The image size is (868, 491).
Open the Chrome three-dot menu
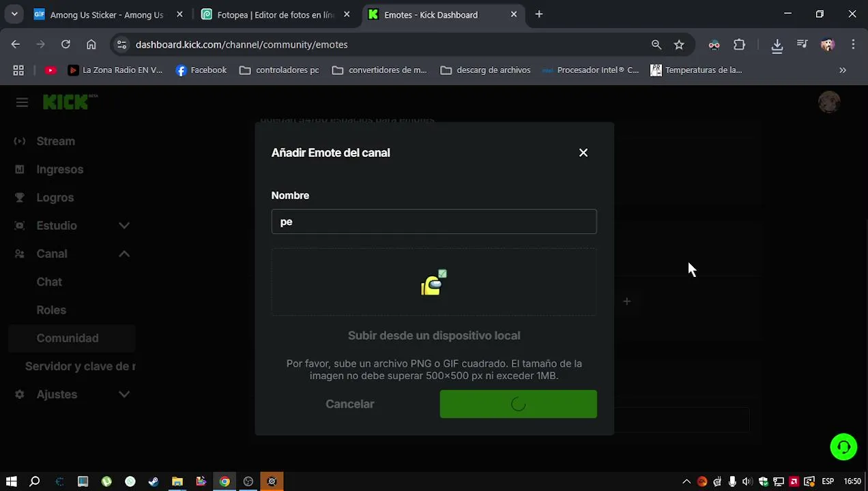(x=853, y=44)
